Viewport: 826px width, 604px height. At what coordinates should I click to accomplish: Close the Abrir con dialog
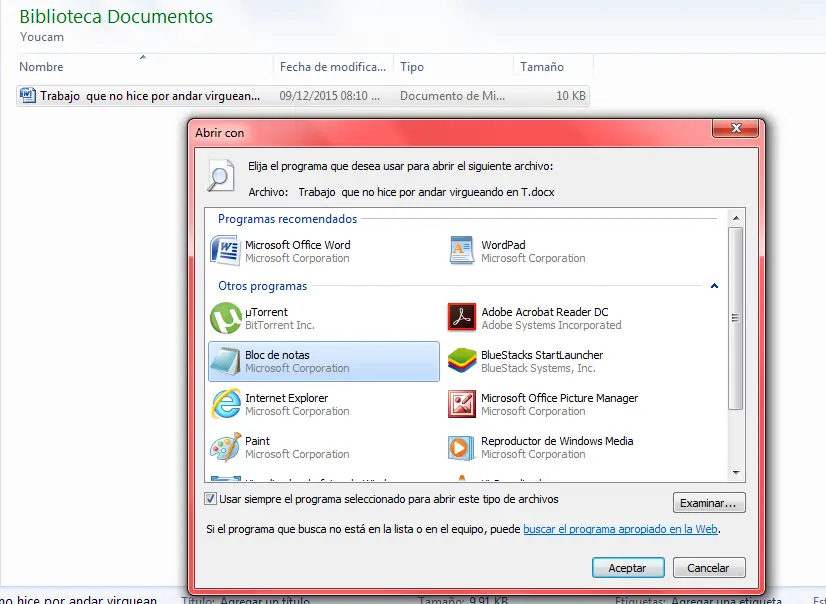pyautogui.click(x=736, y=128)
